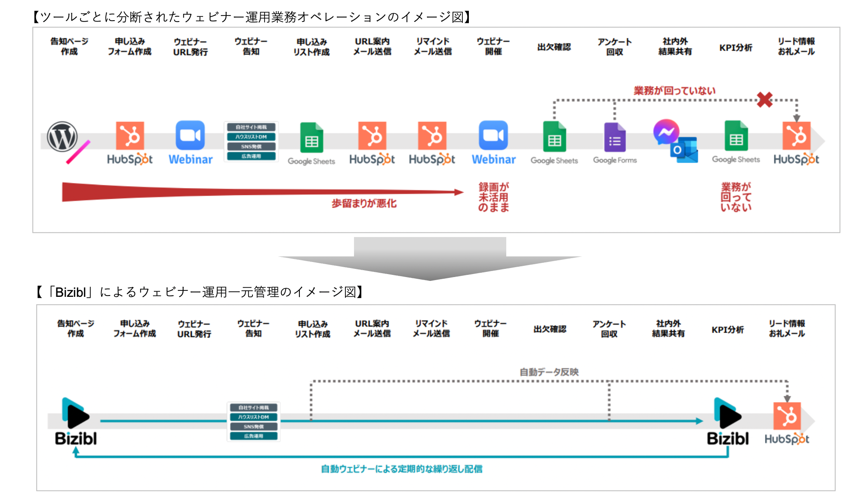Click the 広告運用 tag in the lower diagram
Image resolution: width=868 pixels, height=493 pixels.
coord(253,436)
